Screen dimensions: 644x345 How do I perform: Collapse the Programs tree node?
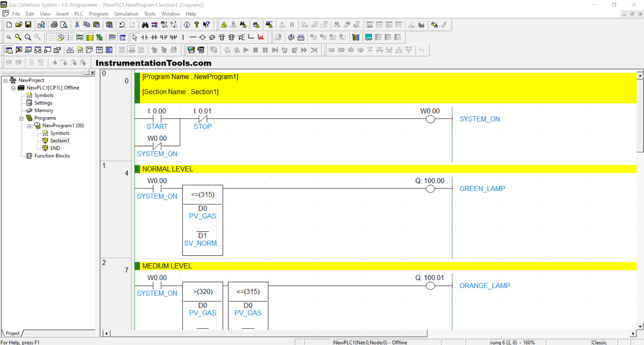(x=21, y=118)
